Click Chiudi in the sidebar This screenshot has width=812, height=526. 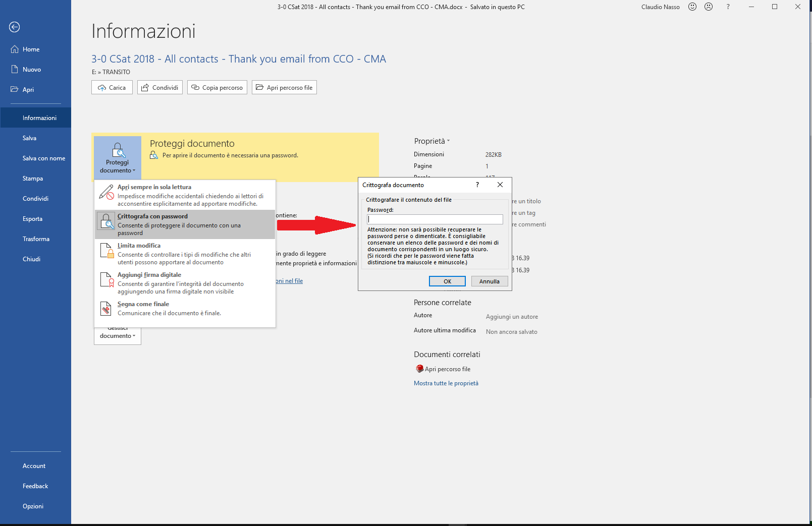tap(35, 259)
